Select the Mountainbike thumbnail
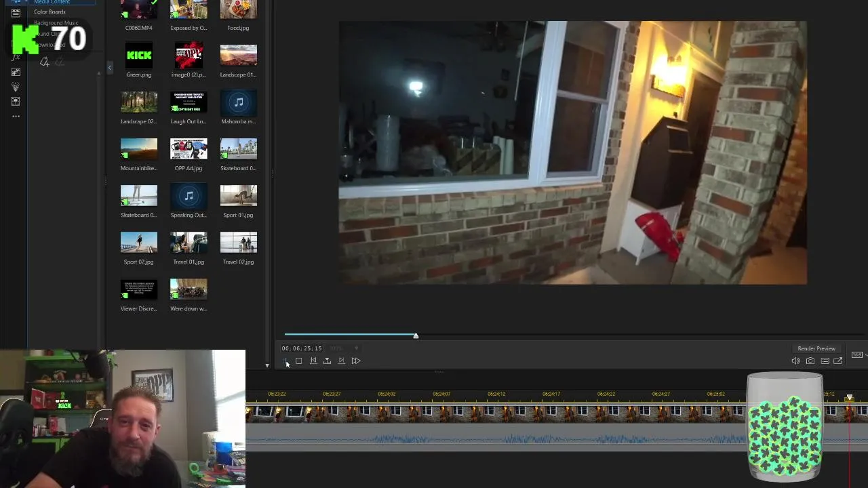Screen dimensions: 868x488 pyautogui.click(x=138, y=149)
